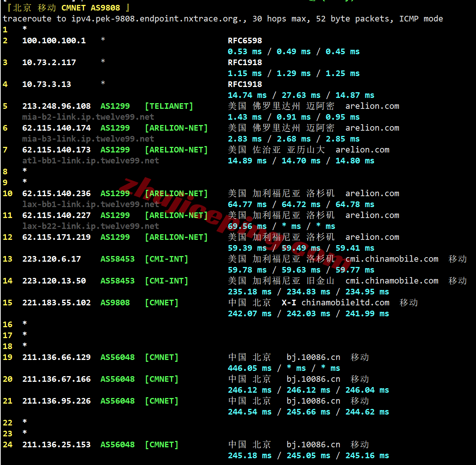Click hostname mia-b2-link.ip.twelve99.net
476x465 pixels.
[x=88, y=117]
